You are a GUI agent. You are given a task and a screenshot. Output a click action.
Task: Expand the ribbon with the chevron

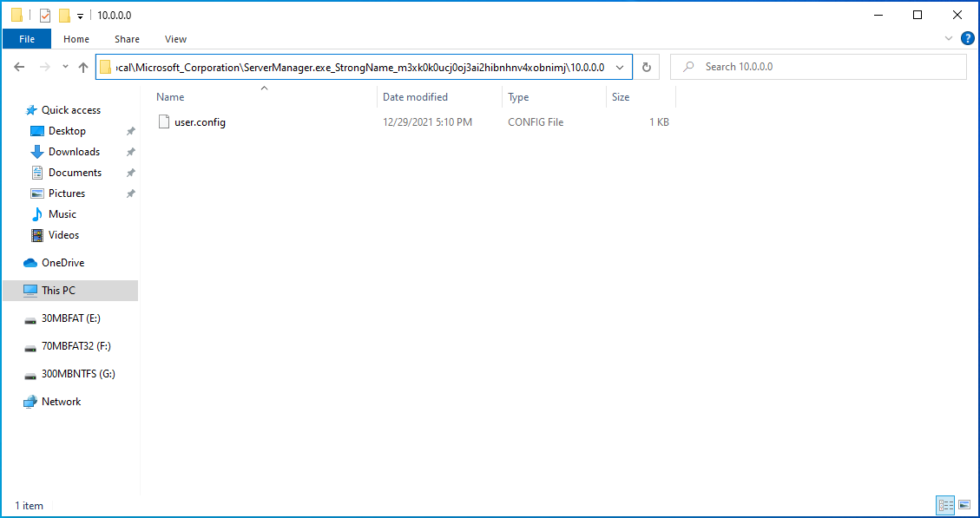(x=949, y=39)
